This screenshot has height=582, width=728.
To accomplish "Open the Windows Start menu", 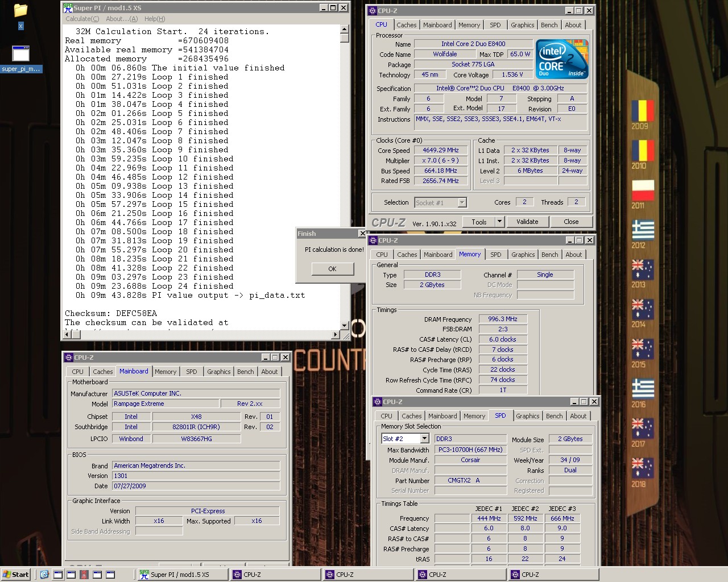I will 16,575.
